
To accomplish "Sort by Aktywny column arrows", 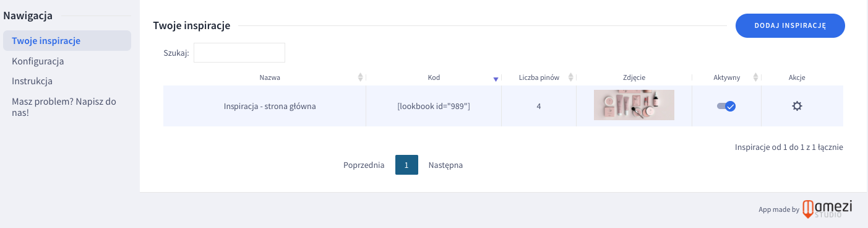I will pos(755,77).
